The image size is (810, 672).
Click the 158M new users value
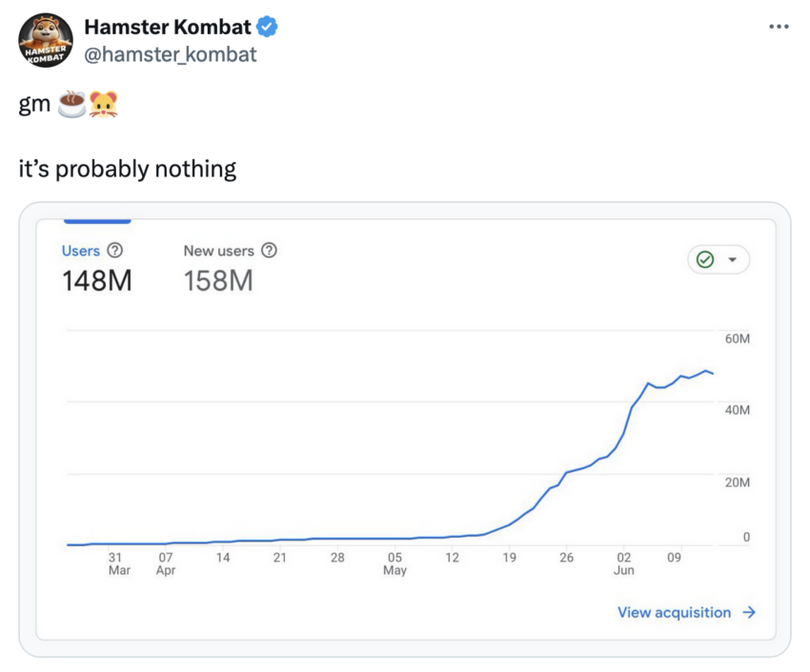click(218, 281)
